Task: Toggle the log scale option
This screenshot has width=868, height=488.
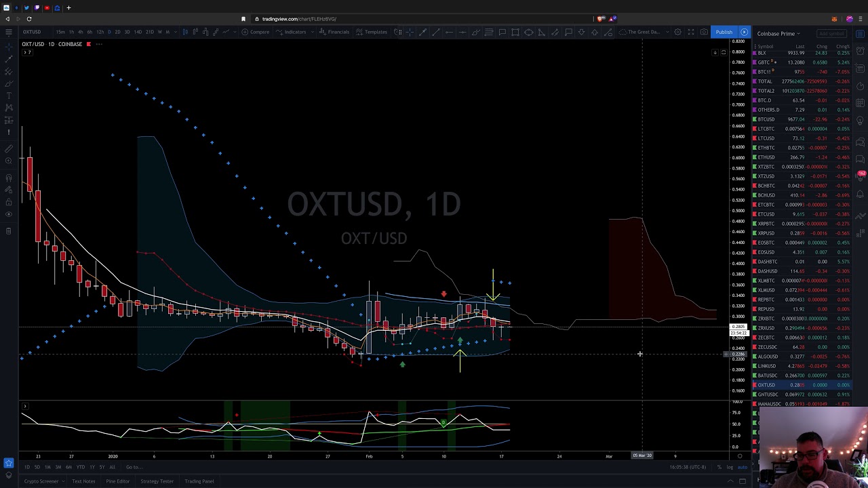Action: click(x=730, y=467)
